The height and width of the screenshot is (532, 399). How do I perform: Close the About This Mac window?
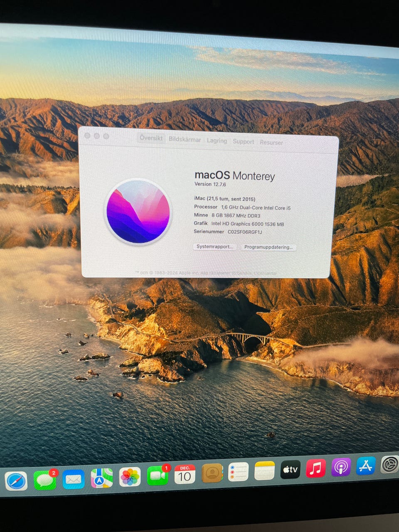pyautogui.click(x=87, y=135)
